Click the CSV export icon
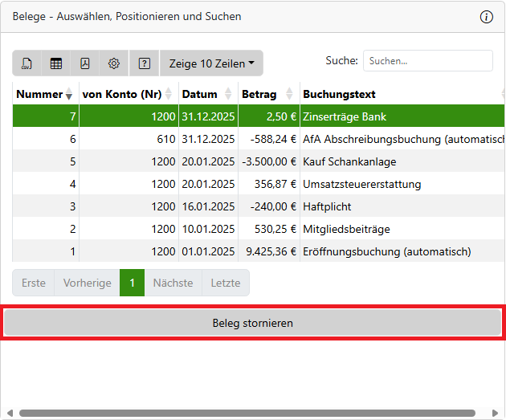The height and width of the screenshot is (420, 506). tap(27, 63)
